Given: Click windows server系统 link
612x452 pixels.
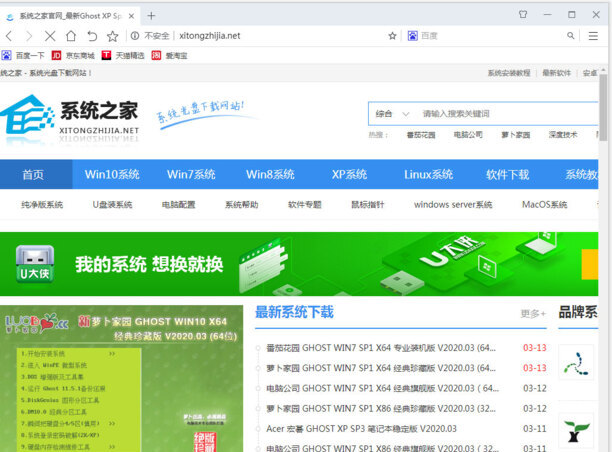Looking at the screenshot, I should click(x=453, y=205).
